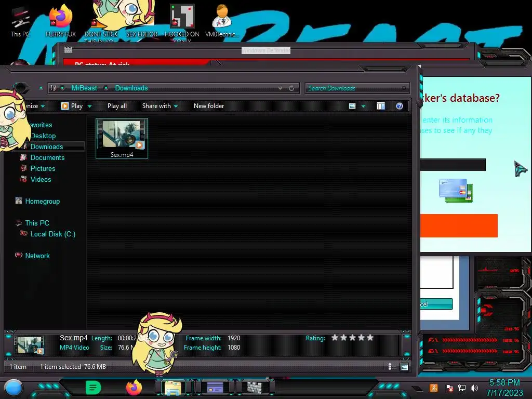Open the This PC desktop icon
Screen dimensions: 532x399
tap(20, 21)
